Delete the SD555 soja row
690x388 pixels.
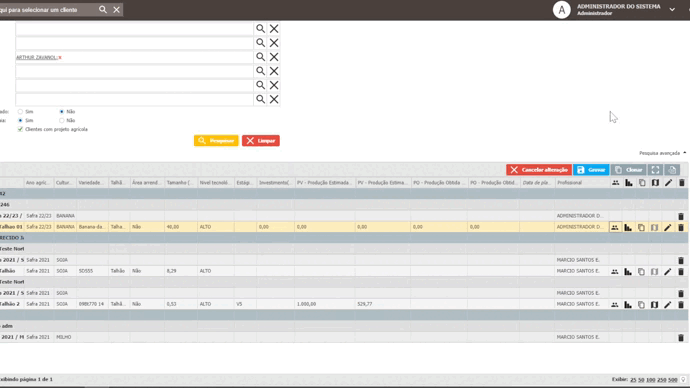681,271
